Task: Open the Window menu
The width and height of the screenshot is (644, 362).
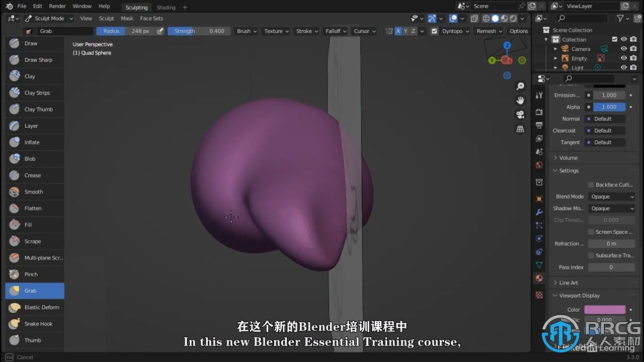Action: click(82, 6)
